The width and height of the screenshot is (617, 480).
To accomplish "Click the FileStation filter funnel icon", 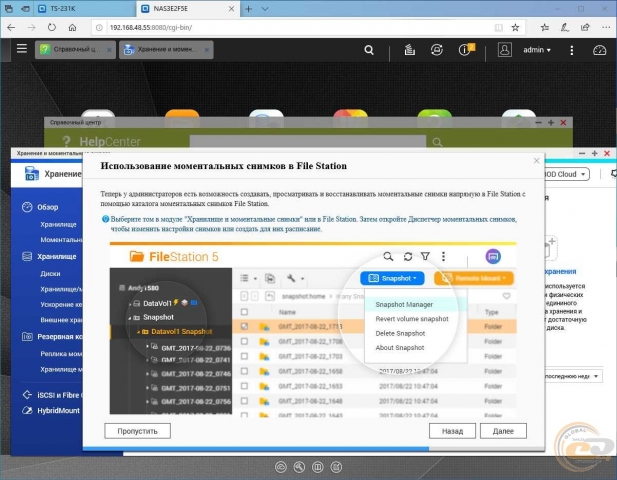I will click(425, 257).
